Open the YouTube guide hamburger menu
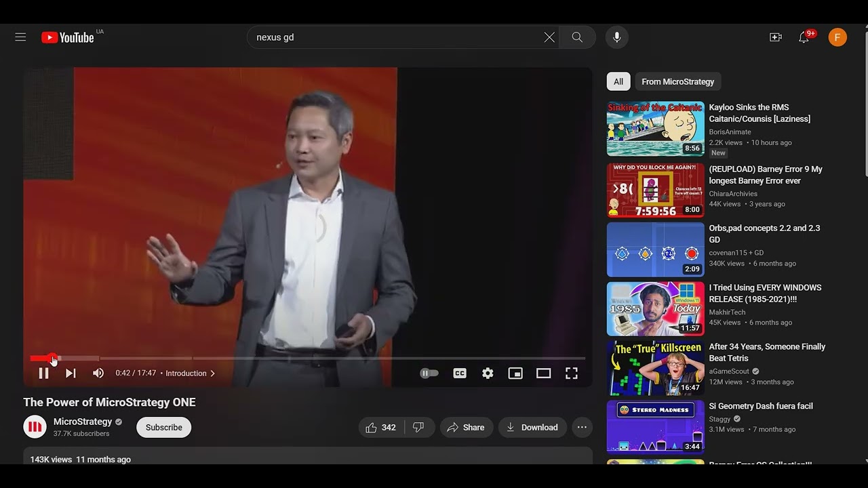The image size is (868, 488). [x=20, y=37]
